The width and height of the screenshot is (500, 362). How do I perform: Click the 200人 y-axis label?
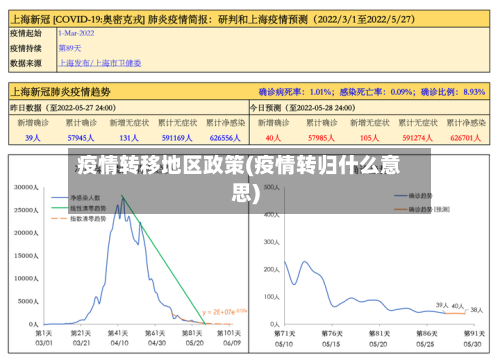point(272,269)
